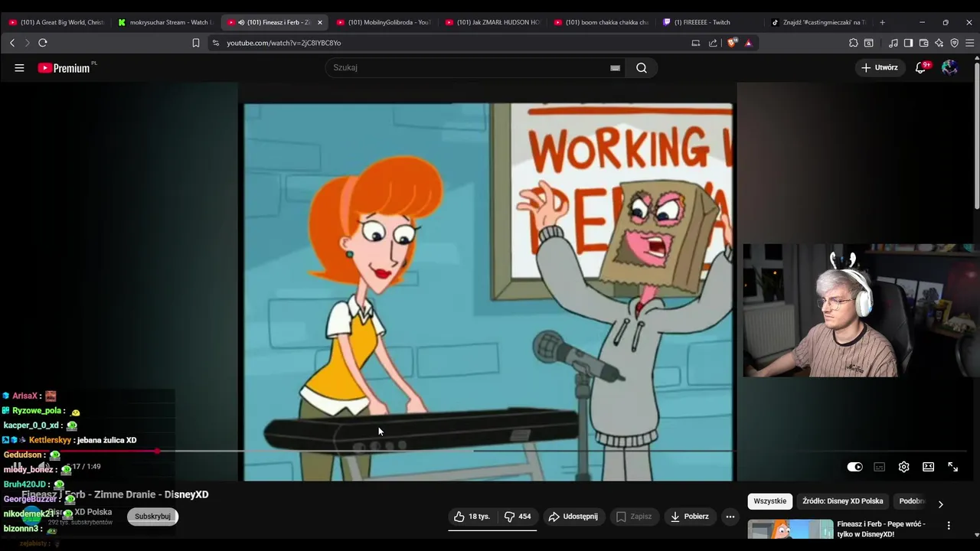Open options for Pepe wróć suggested video
The image size is (980, 551).
[949, 526]
